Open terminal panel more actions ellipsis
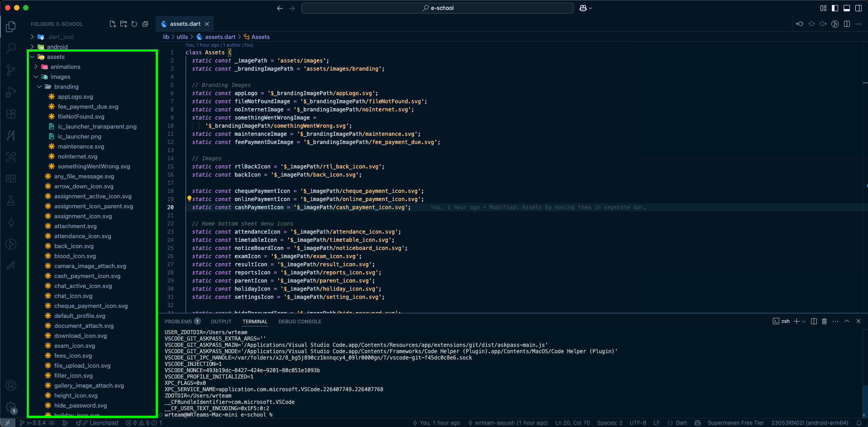This screenshot has width=868, height=427. (835, 321)
